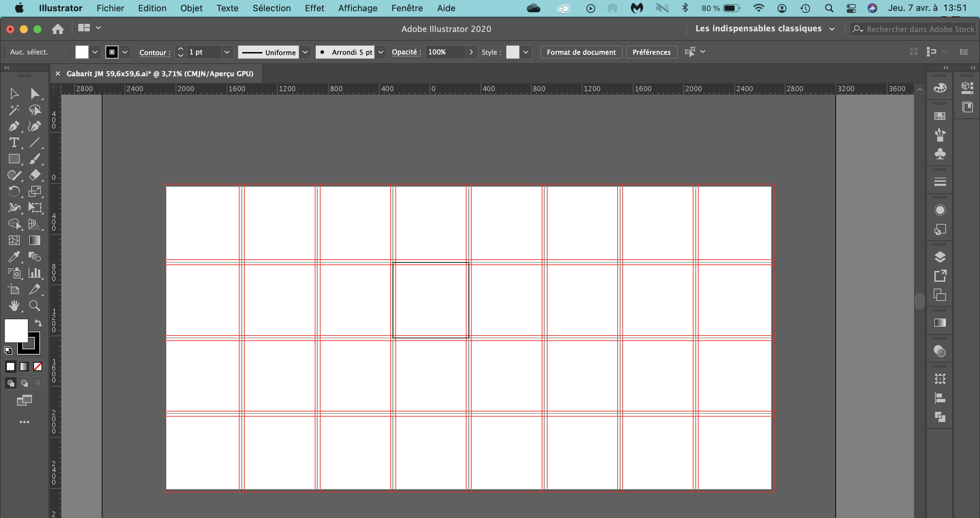The width and height of the screenshot is (980, 518).
Task: Click the Préférences button
Action: tap(651, 52)
